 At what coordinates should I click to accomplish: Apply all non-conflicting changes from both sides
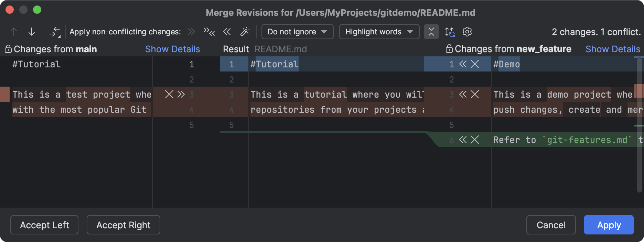(x=209, y=32)
